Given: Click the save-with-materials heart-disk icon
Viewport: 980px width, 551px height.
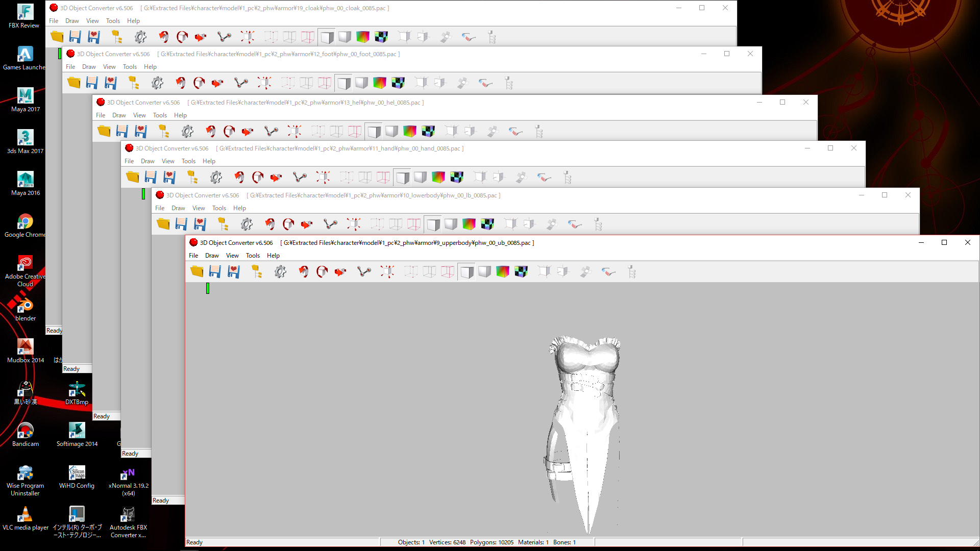Looking at the screenshot, I should [233, 271].
